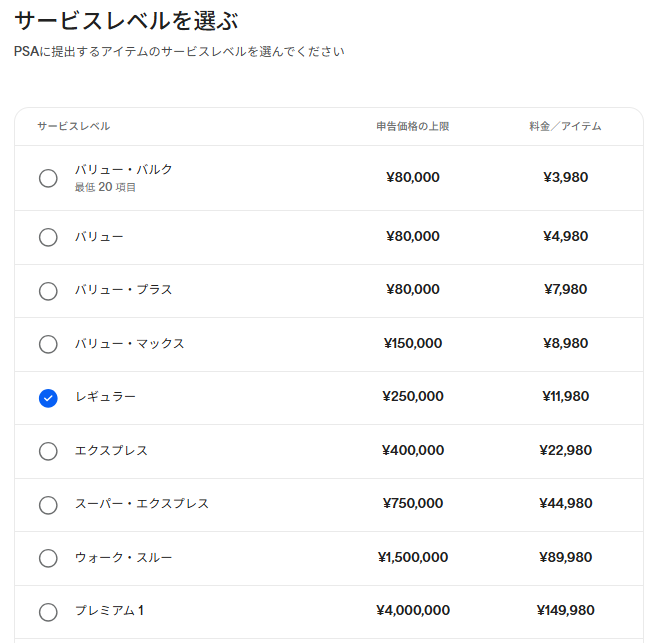Click the ¥11,980 fee in レギュラー row
This screenshot has width=655, height=643.
pyautogui.click(x=565, y=396)
